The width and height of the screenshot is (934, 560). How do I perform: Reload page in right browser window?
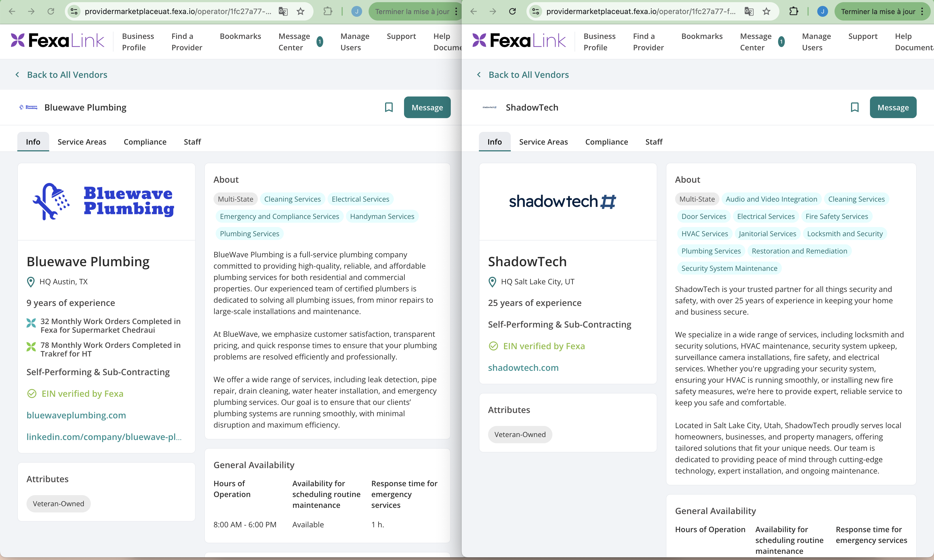[512, 11]
